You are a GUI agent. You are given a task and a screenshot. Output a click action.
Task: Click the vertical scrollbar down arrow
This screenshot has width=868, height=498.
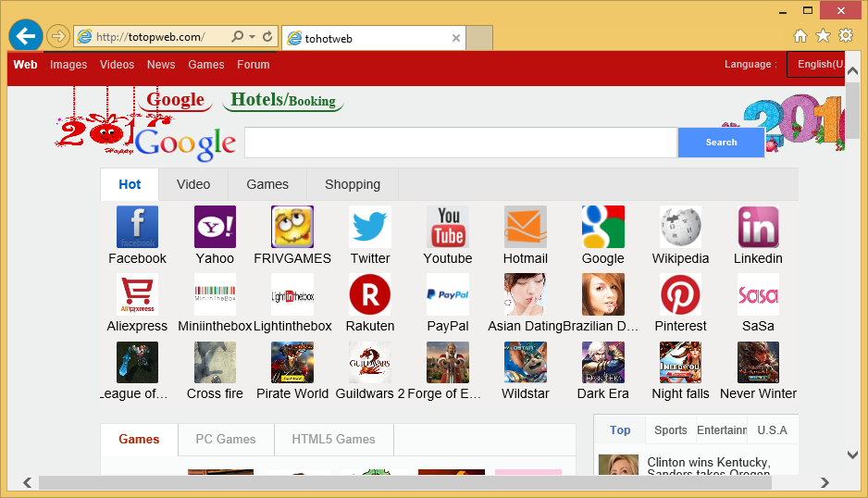tap(852, 454)
